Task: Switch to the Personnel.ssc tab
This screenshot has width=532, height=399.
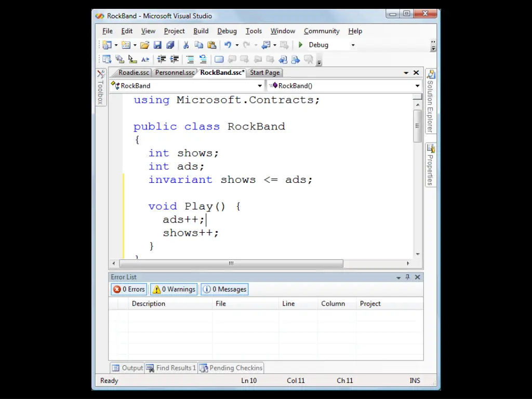Action: [x=175, y=73]
